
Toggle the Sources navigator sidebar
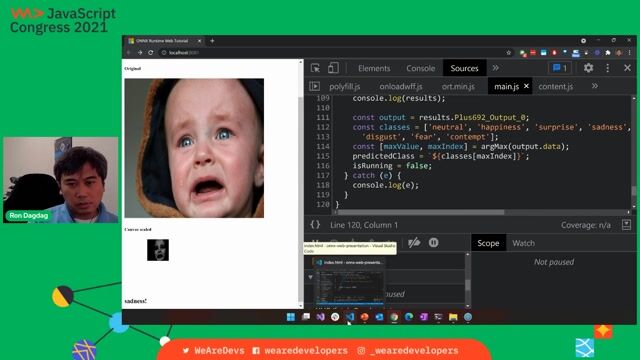(x=314, y=86)
